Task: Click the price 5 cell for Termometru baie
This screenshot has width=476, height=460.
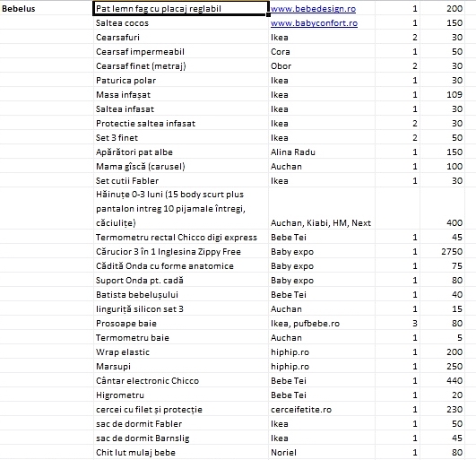Action: tap(442, 338)
